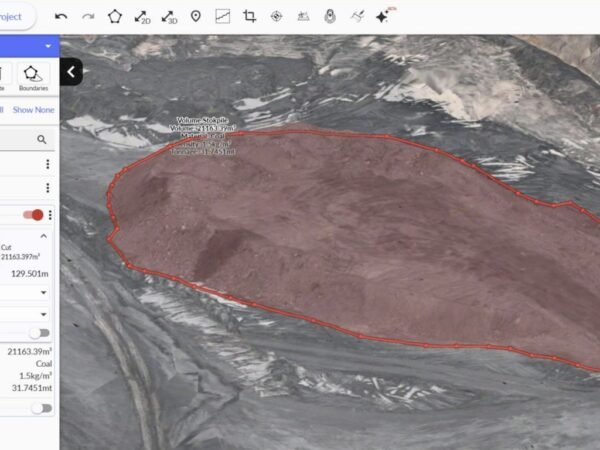Open the dropdown below 129.501m

tap(43, 292)
